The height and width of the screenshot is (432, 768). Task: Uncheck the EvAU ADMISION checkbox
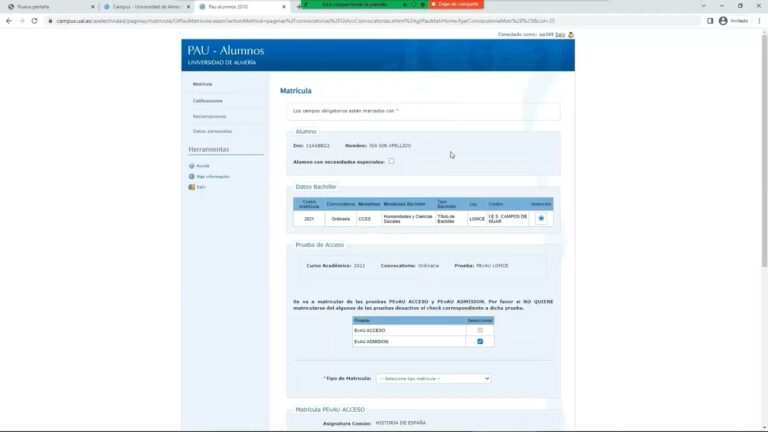(x=480, y=341)
